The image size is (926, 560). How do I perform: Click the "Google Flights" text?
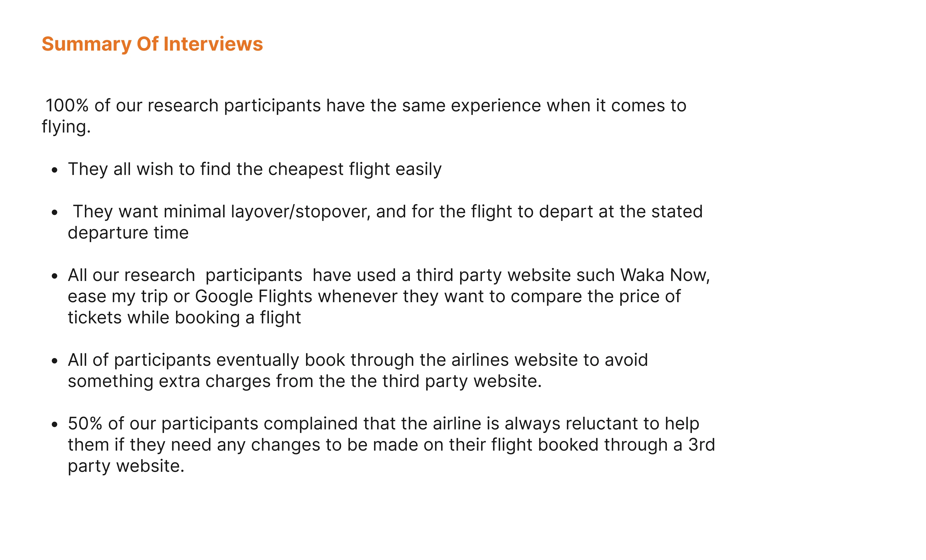[x=254, y=296]
